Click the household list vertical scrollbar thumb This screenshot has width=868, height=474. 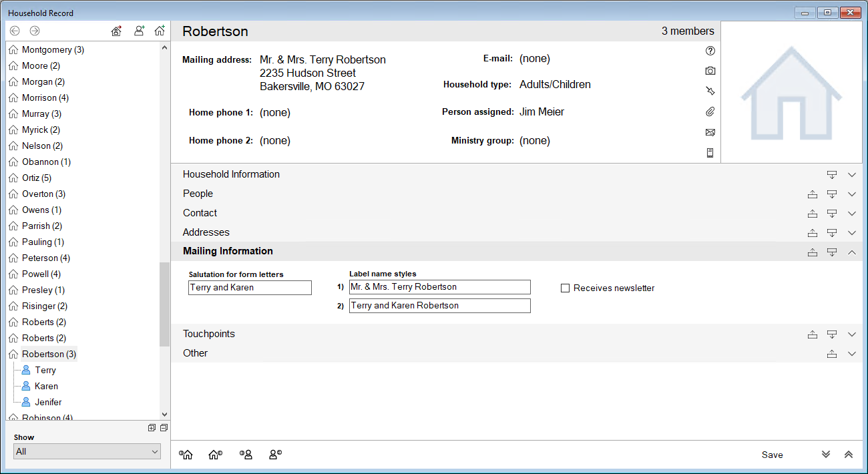pyautogui.click(x=164, y=304)
